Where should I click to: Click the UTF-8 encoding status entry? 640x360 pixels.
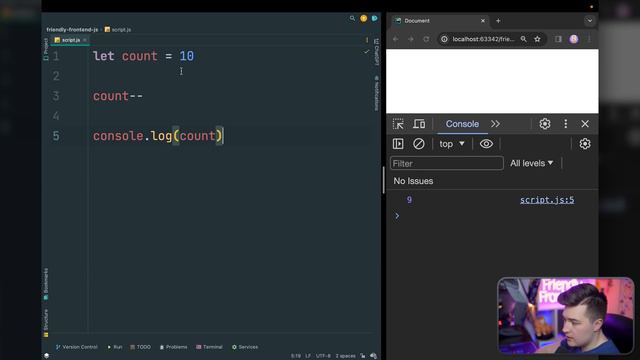(323, 356)
